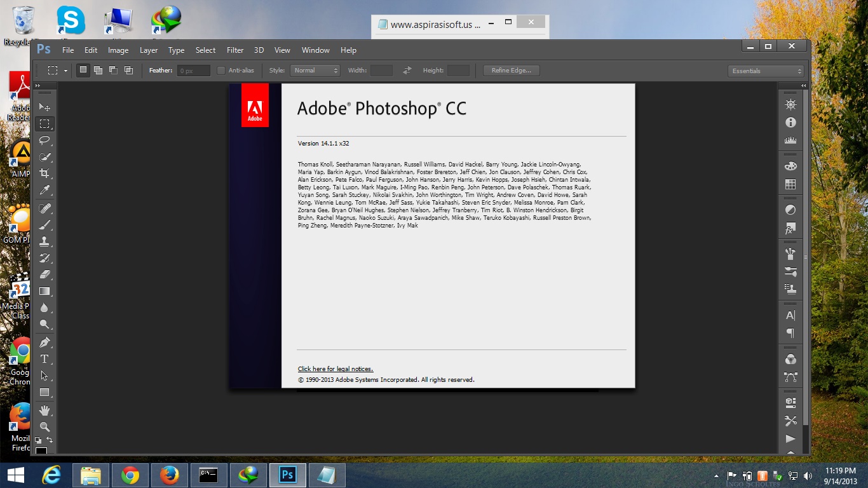
Task: Open the Color panel palette icon
Action: click(790, 166)
